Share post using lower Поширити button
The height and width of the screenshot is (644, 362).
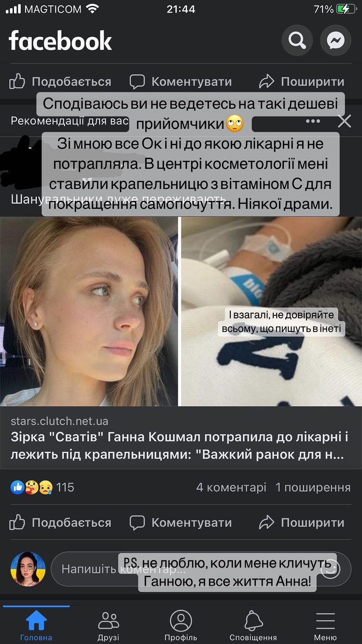point(301,522)
